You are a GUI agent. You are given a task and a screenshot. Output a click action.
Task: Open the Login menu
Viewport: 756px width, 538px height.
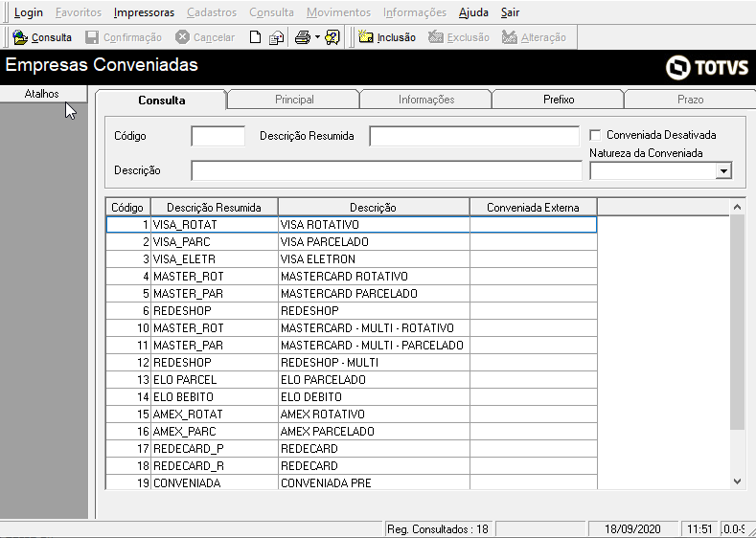tap(29, 12)
